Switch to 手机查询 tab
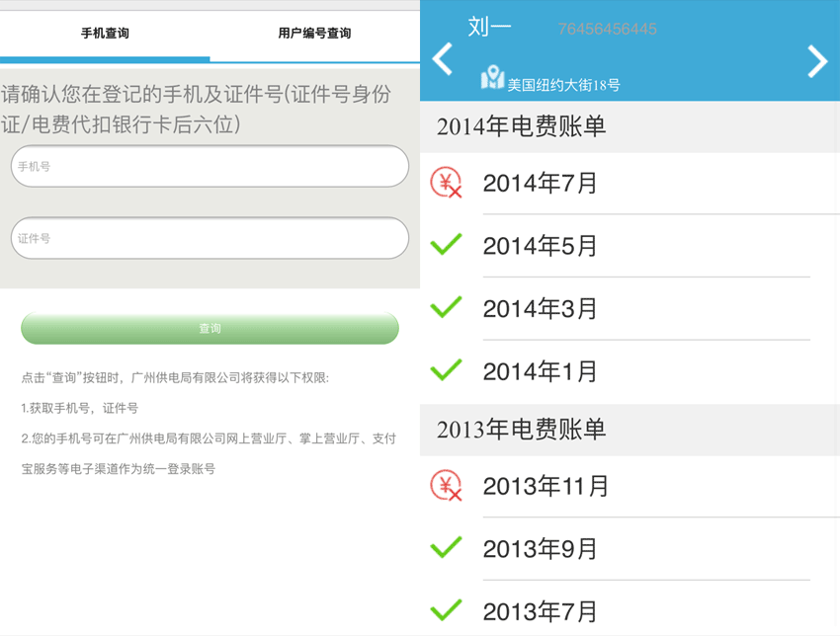This screenshot has height=636, width=840. [105, 34]
